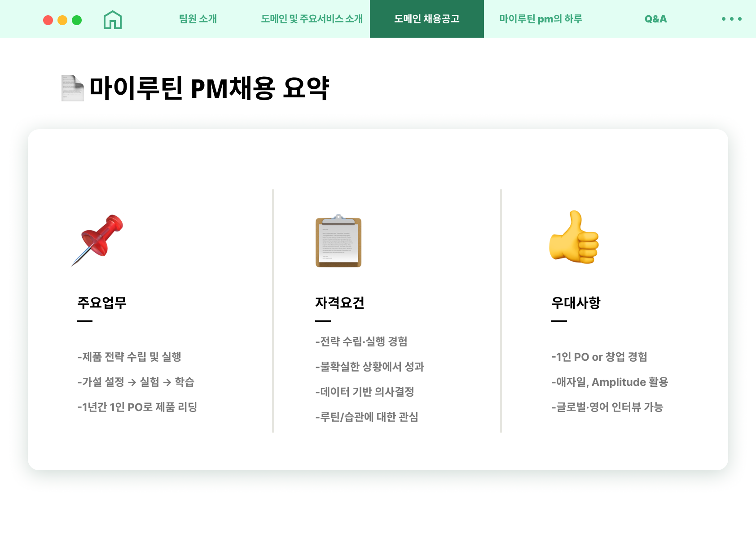Click the line -글로벌·영어 인터뷰 가능
Image resolution: width=756 pixels, height=534 pixels.
[x=607, y=407]
